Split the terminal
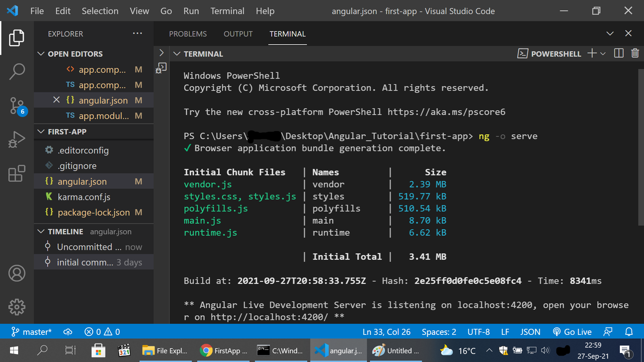The image size is (644, 362). pyautogui.click(x=619, y=53)
